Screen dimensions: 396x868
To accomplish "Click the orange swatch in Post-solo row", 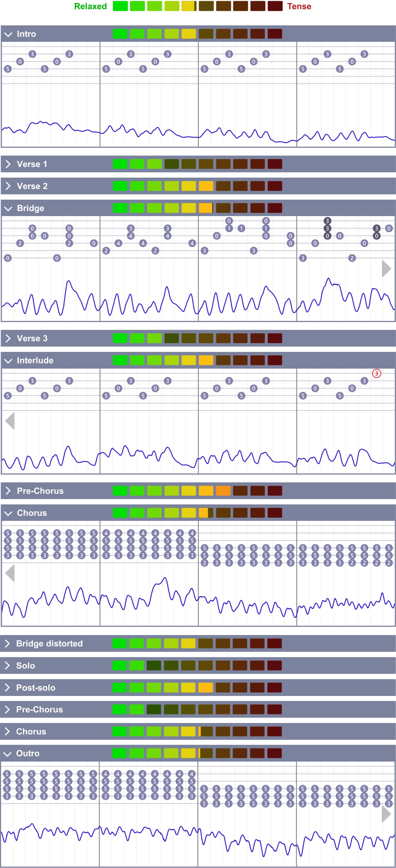I will pos(205,687).
